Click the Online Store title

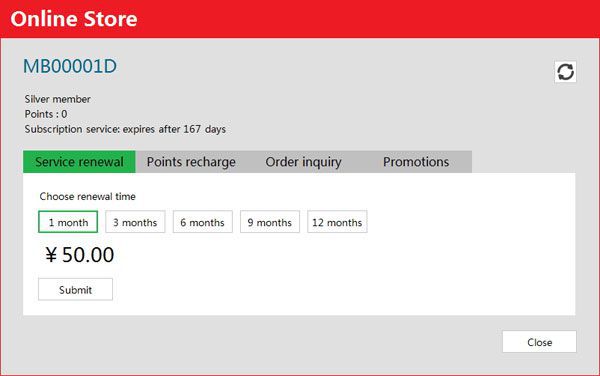pyautogui.click(x=74, y=19)
